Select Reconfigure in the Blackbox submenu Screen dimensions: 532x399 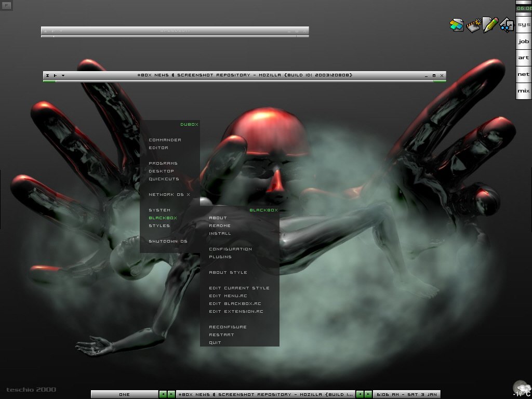coord(228,327)
